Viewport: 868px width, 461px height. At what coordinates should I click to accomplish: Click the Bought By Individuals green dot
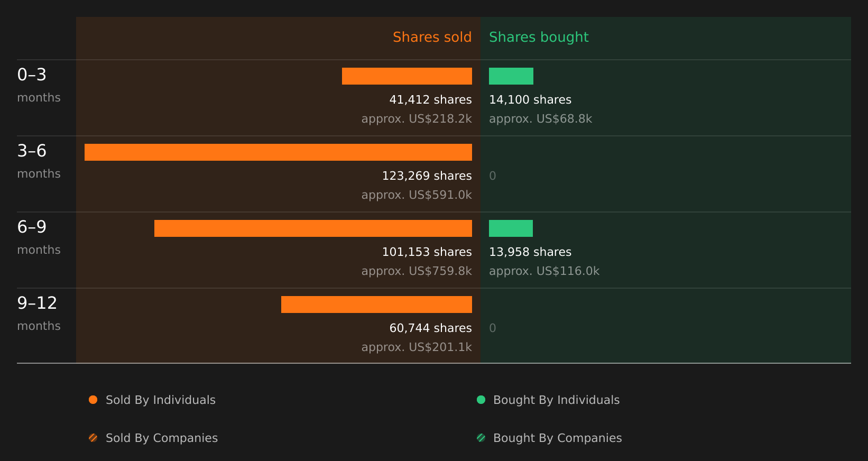point(481,400)
